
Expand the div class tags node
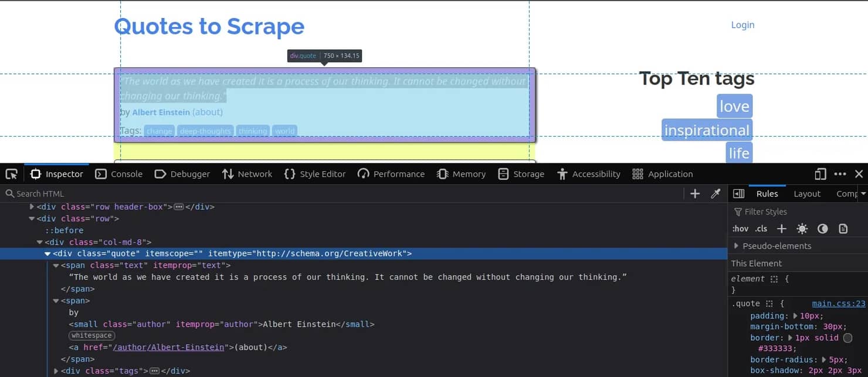pos(56,371)
